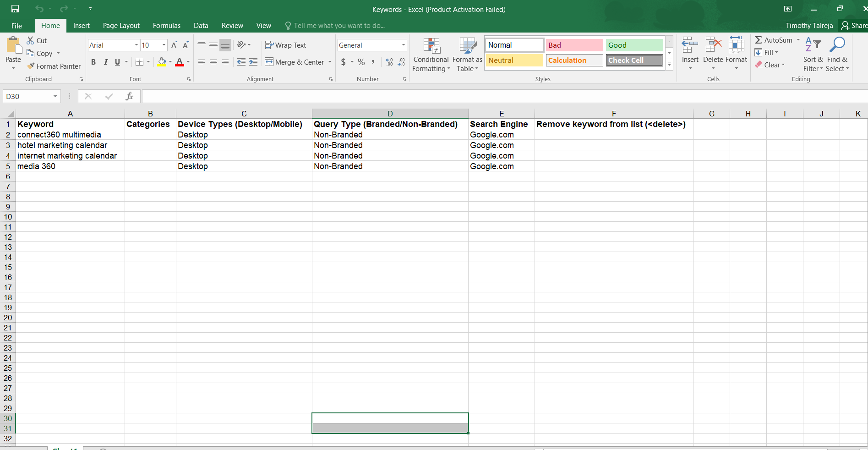Open Find & Select magnifier menu
This screenshot has height=450, width=868.
point(837,55)
